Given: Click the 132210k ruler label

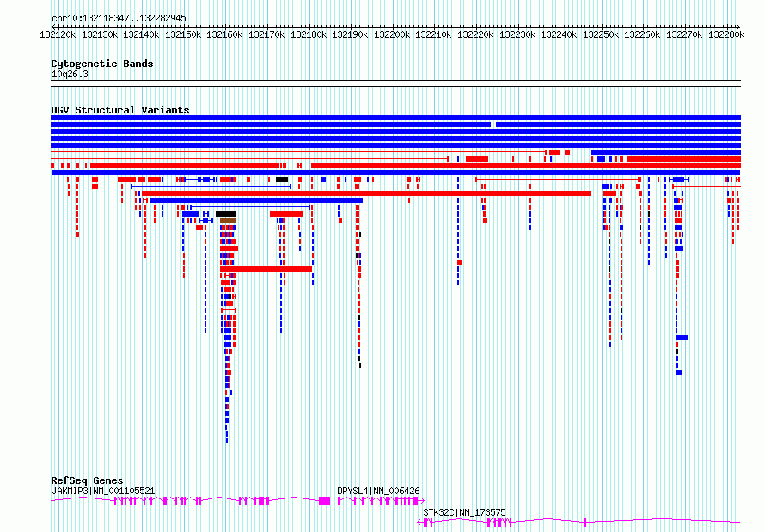Looking at the screenshot, I should pos(433,34).
